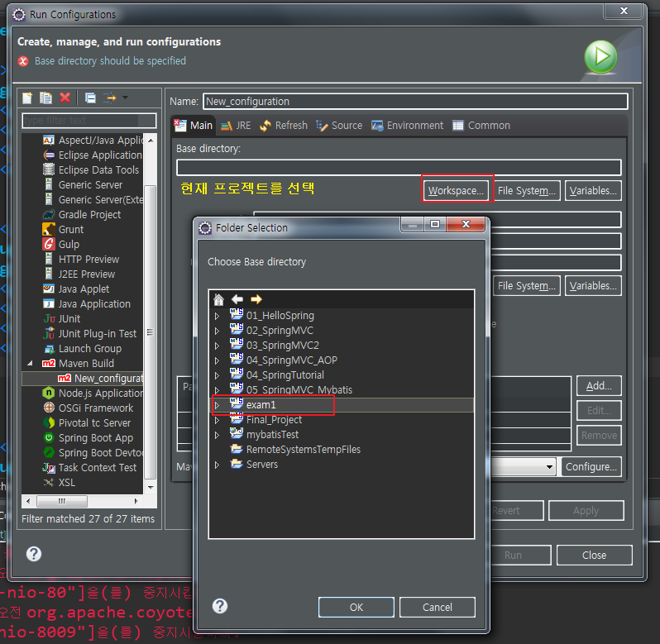Expand the exam1 project node
This screenshot has width=660, height=644.
tap(218, 405)
